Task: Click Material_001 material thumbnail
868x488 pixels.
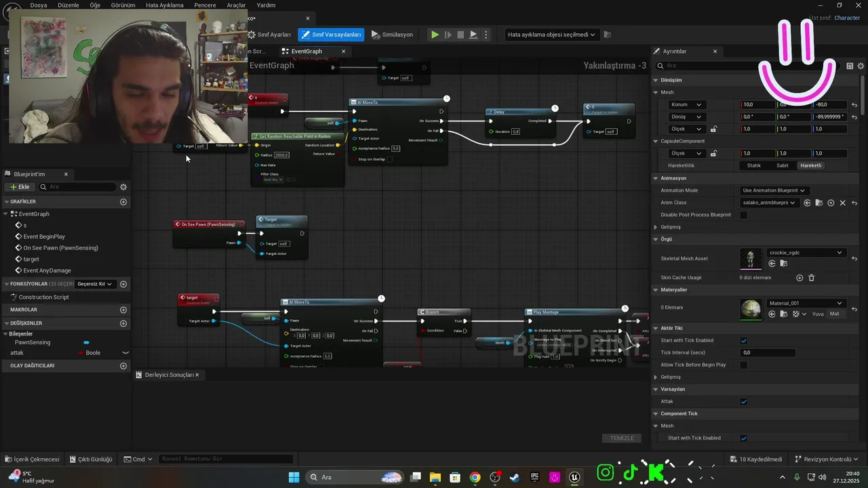Action: (751, 309)
